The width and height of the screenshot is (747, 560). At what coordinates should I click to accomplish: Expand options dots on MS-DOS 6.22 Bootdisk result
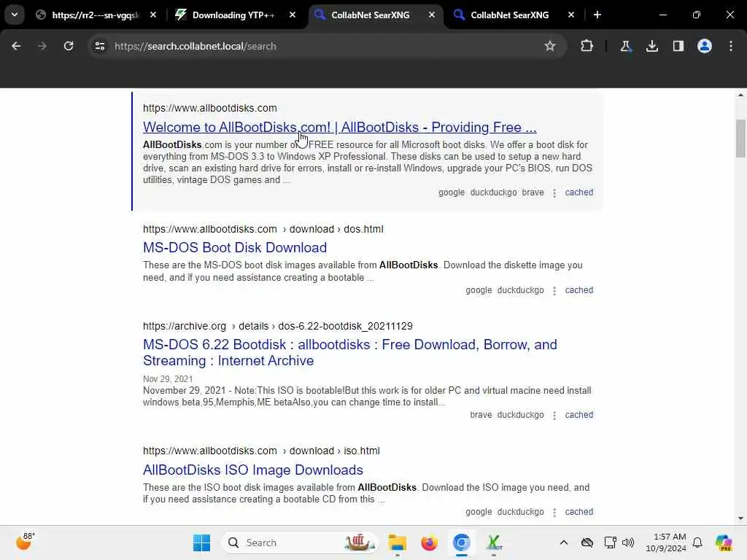pyautogui.click(x=554, y=415)
